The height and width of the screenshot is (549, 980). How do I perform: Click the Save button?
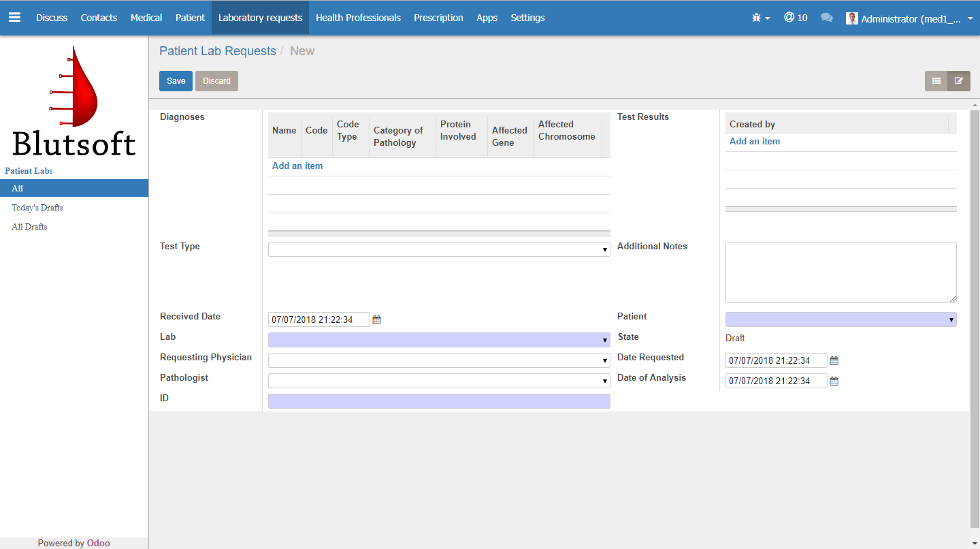[176, 81]
